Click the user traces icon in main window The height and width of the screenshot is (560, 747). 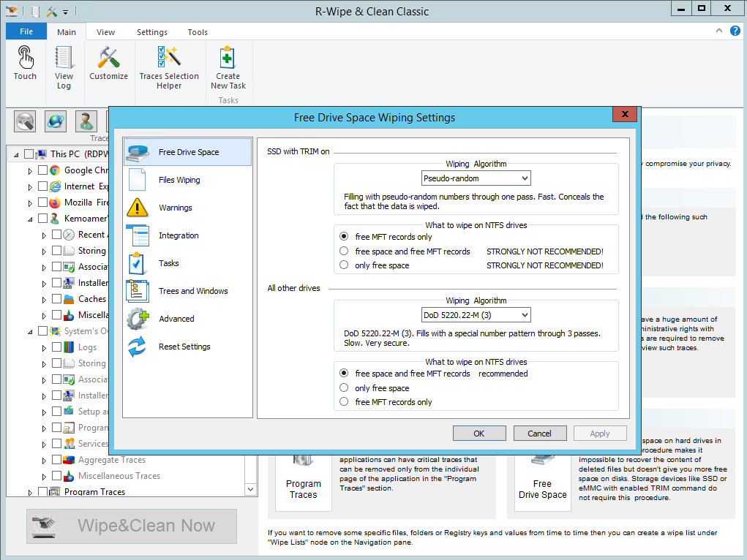pos(86,121)
